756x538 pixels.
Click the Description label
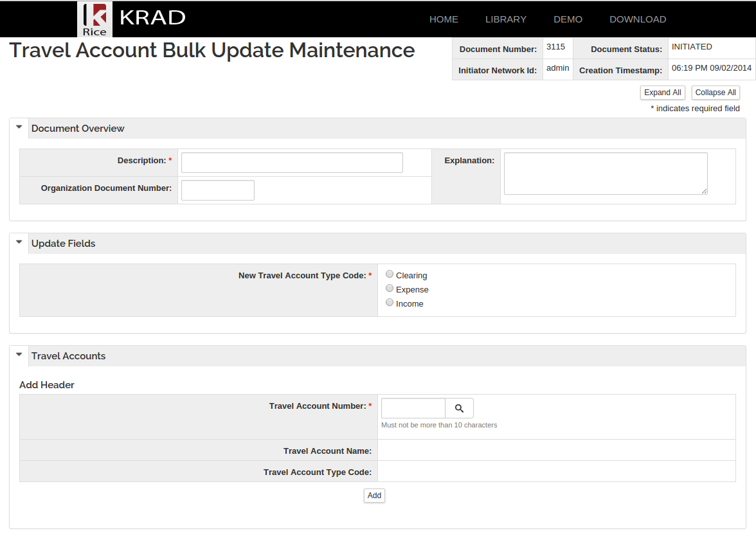141,161
